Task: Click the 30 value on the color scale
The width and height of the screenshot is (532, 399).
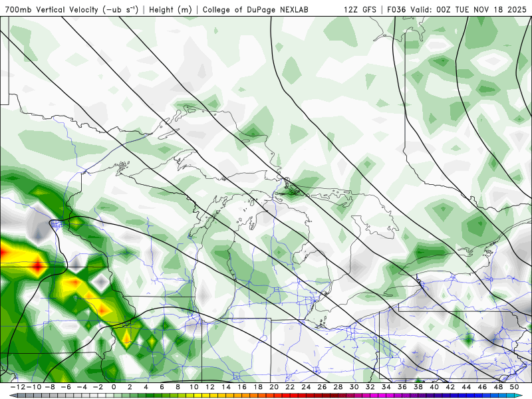Action: [x=354, y=387]
